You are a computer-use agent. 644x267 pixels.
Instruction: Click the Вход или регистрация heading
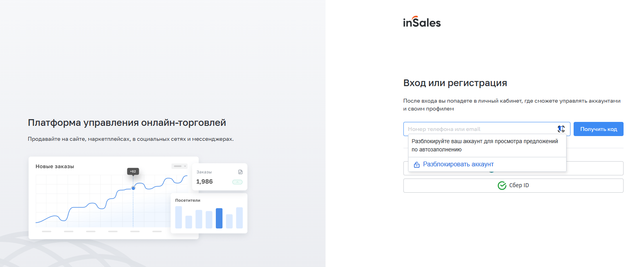pyautogui.click(x=455, y=83)
